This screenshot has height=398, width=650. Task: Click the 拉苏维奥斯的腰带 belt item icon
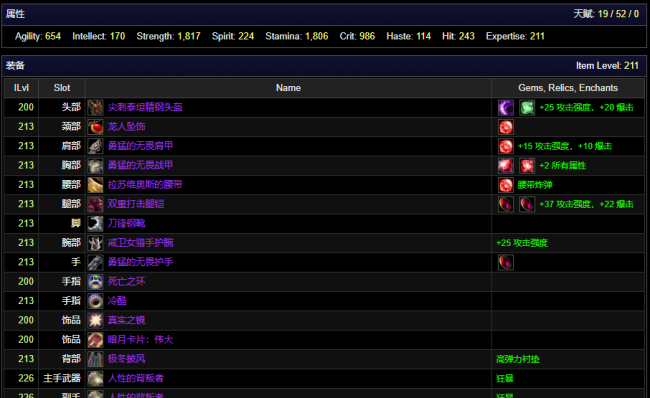[x=95, y=185]
